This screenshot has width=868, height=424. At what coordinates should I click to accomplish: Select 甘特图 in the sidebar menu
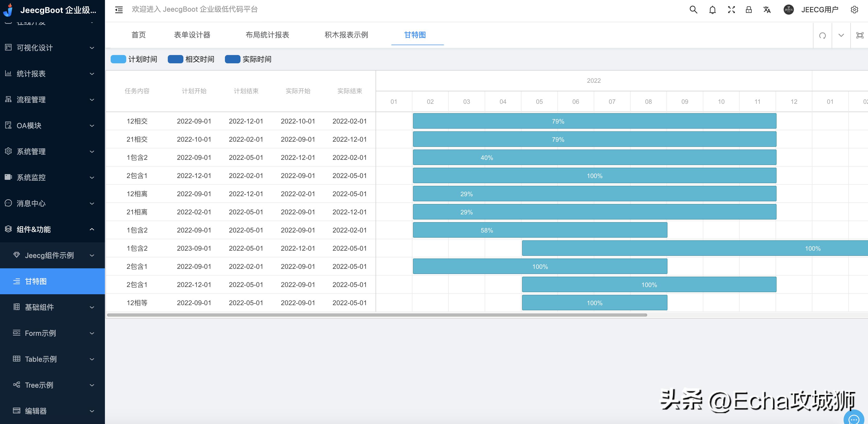pos(36,281)
